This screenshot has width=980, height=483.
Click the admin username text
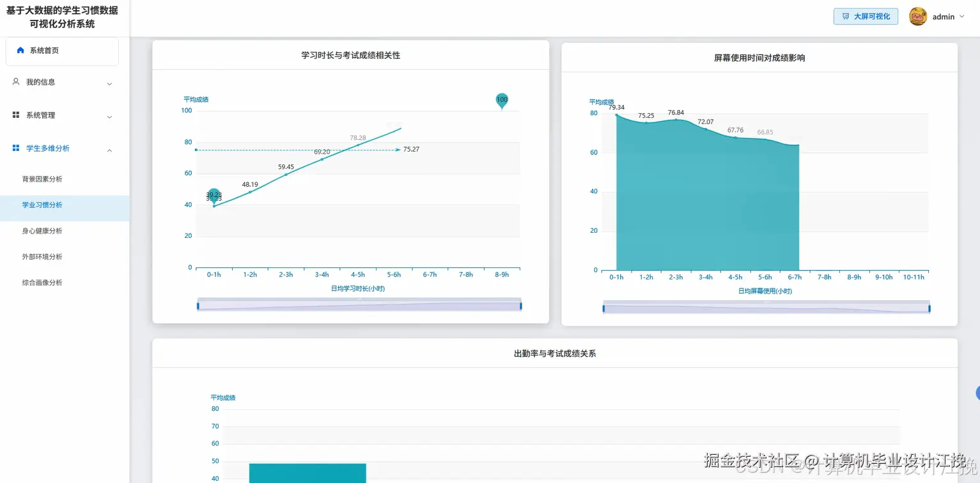point(944,17)
